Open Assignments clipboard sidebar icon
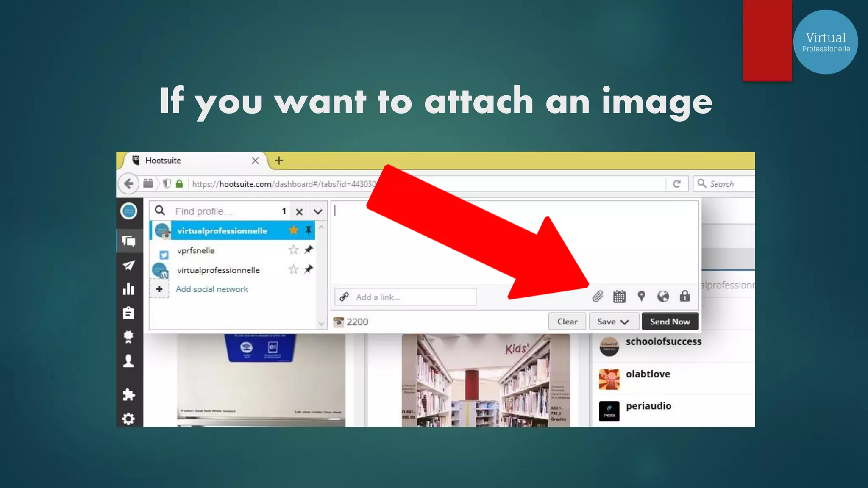This screenshot has width=868, height=488. (x=129, y=313)
